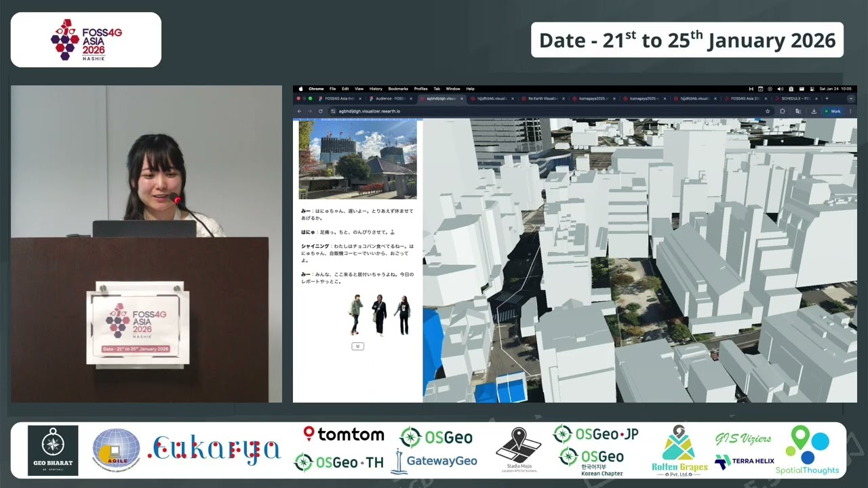This screenshot has width=868, height=488.
Task: Open the clipboard menu bar icon
Action: coord(791,89)
